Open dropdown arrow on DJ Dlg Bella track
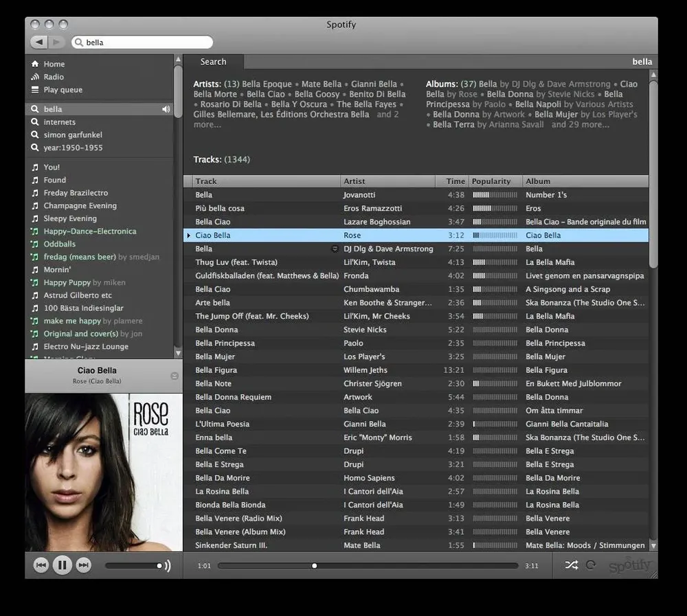The width and height of the screenshot is (687, 616). click(335, 249)
